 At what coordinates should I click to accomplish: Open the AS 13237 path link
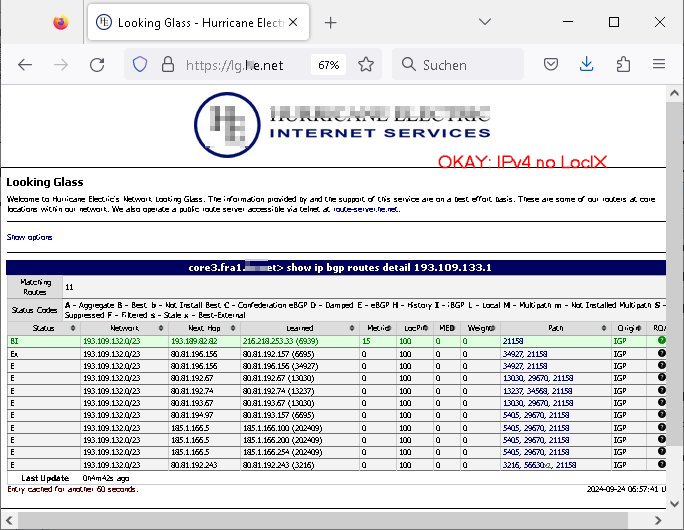513,391
